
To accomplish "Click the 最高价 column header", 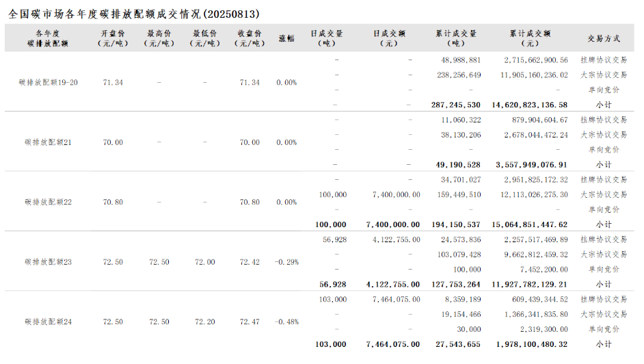I will [x=159, y=38].
